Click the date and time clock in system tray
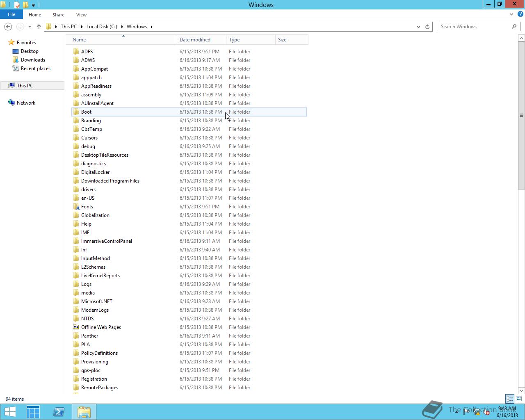Viewport: 525px width, 420px height. pyautogui.click(x=507, y=412)
